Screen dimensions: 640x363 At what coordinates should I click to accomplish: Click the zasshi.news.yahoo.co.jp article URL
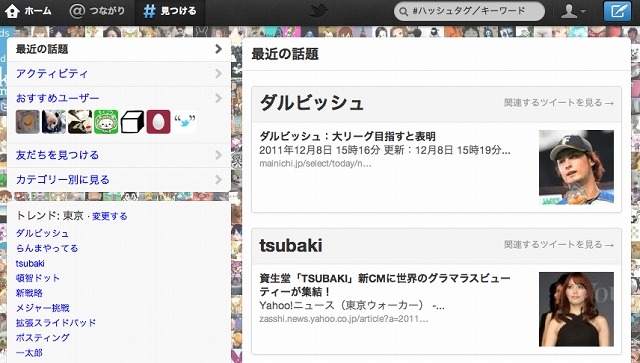(344, 319)
